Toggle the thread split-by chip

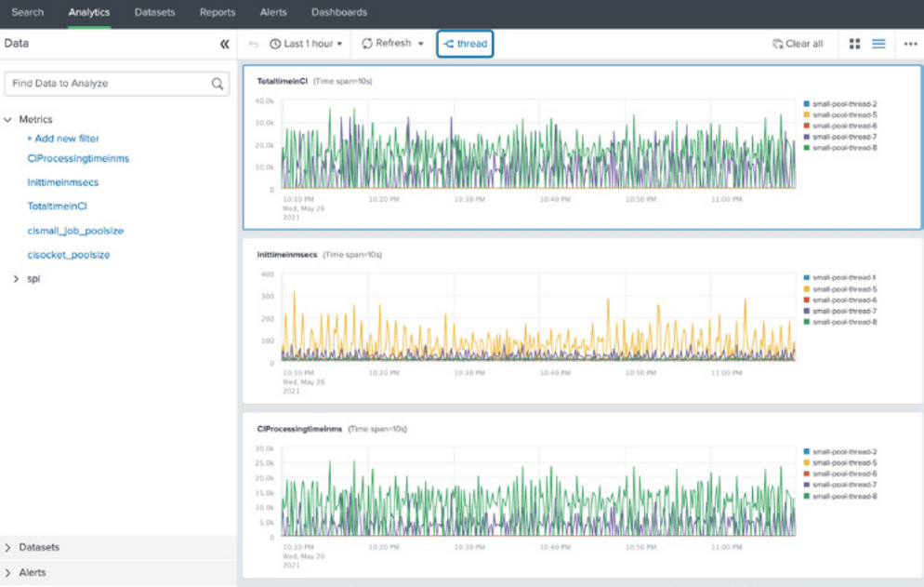click(x=465, y=43)
